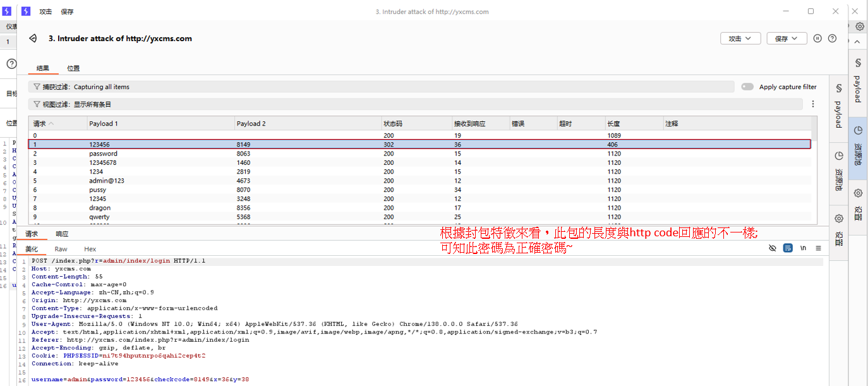The width and height of the screenshot is (868, 386).
Task: Switch the request view to Raw
Action: pyautogui.click(x=61, y=249)
